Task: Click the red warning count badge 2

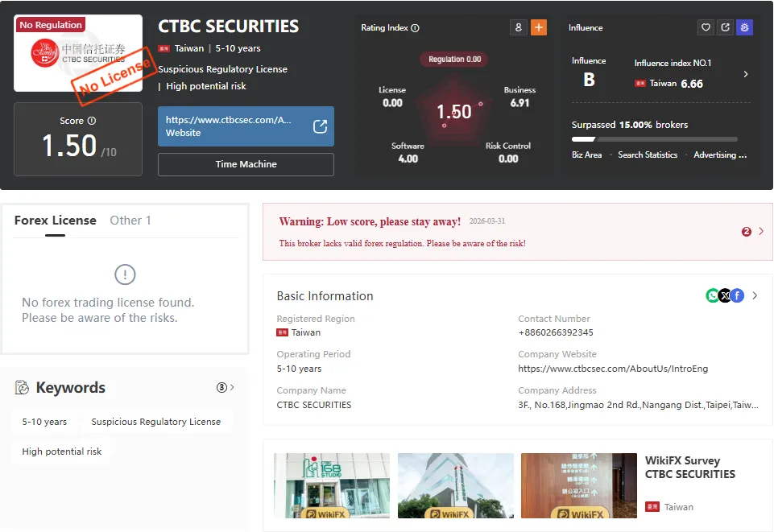Action: [x=747, y=232]
